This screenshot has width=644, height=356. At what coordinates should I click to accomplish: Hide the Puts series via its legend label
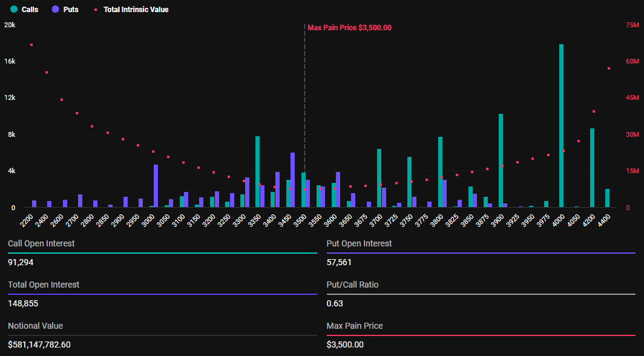coord(71,10)
